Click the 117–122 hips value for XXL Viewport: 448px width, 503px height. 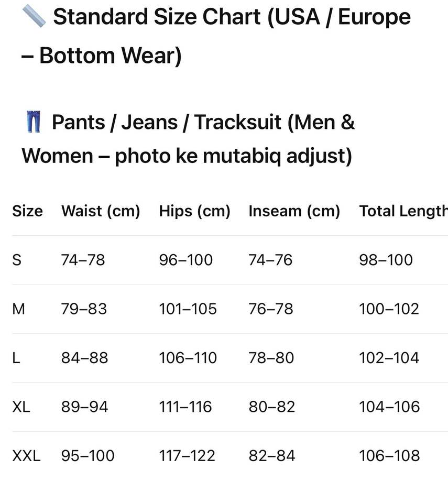[187, 456]
